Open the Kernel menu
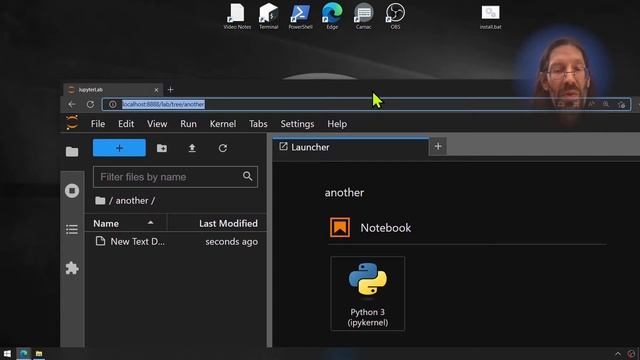 (223, 124)
